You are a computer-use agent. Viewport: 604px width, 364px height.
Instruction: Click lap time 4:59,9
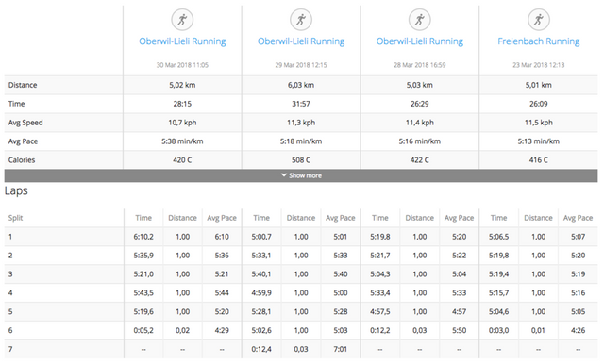pyautogui.click(x=261, y=293)
